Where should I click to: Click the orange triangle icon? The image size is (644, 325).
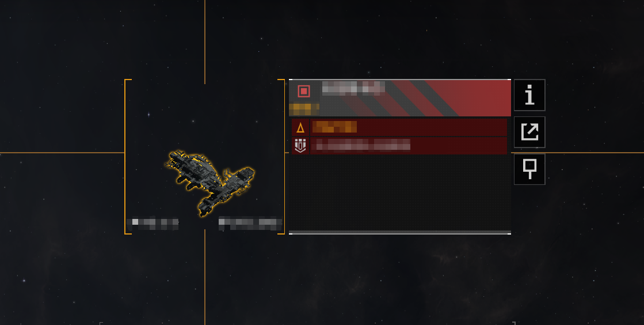[300, 128]
